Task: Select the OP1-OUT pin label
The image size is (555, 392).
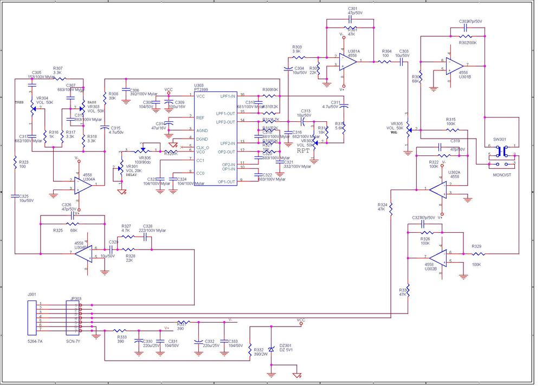Action: [227, 182]
